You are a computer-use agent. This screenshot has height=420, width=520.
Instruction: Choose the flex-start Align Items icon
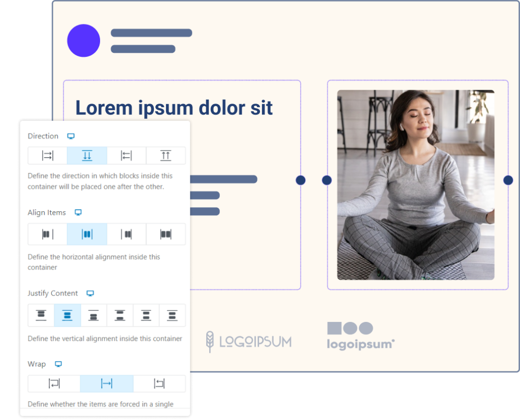point(47,234)
